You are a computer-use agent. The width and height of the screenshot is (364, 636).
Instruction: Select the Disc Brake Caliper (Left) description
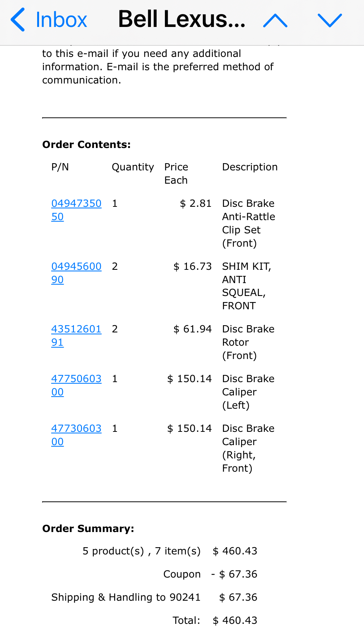tap(248, 392)
